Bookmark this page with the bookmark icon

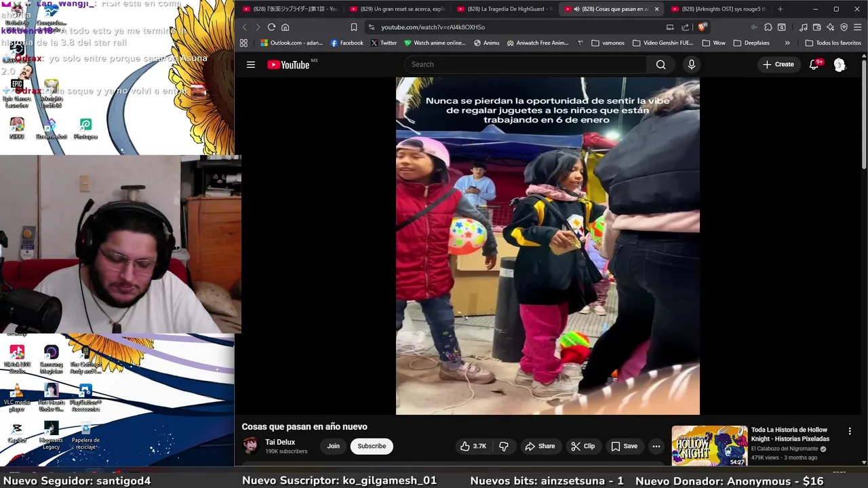pos(353,27)
